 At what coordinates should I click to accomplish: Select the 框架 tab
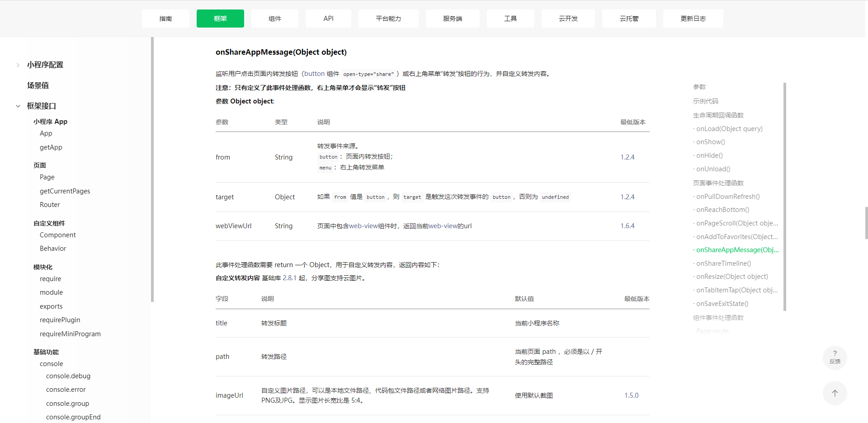(x=220, y=19)
